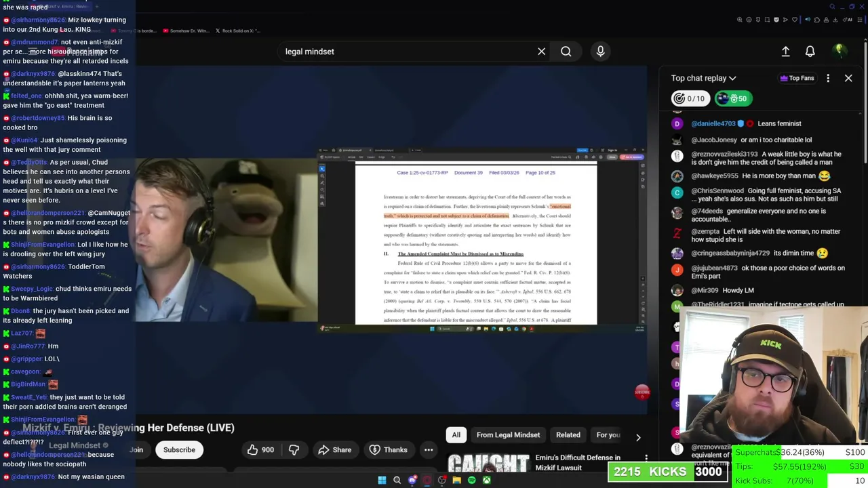This screenshot has width=868, height=488.
Task: Click the tab search icon in title bar
Action: point(832,7)
